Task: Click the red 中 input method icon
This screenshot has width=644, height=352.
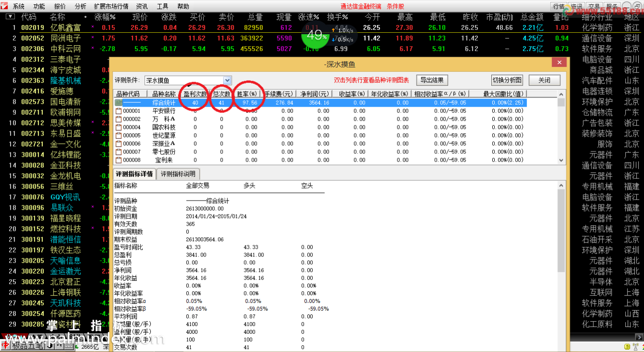Action: (5, 346)
